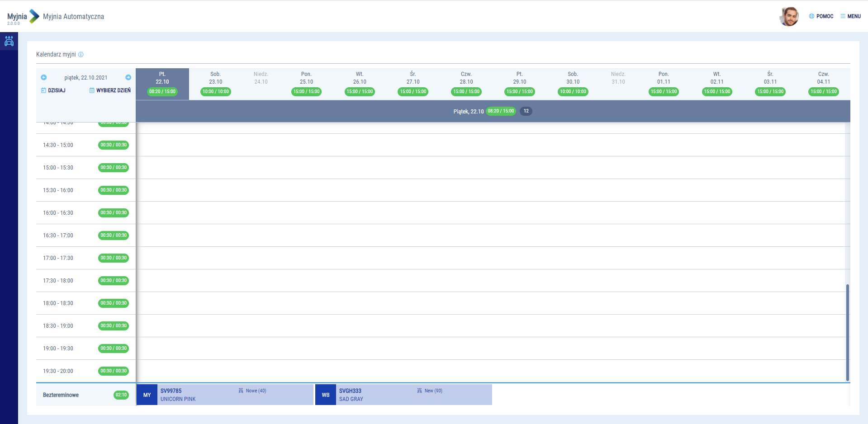Screen dimensions: 868x424
Task: Go to next day with right arrow
Action: 128,77
